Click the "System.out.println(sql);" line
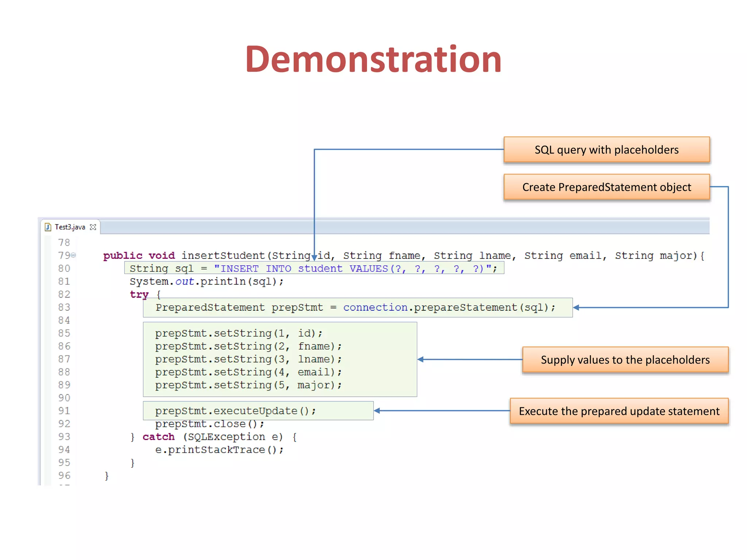Image resolution: width=747 pixels, height=560 pixels. click(206, 282)
